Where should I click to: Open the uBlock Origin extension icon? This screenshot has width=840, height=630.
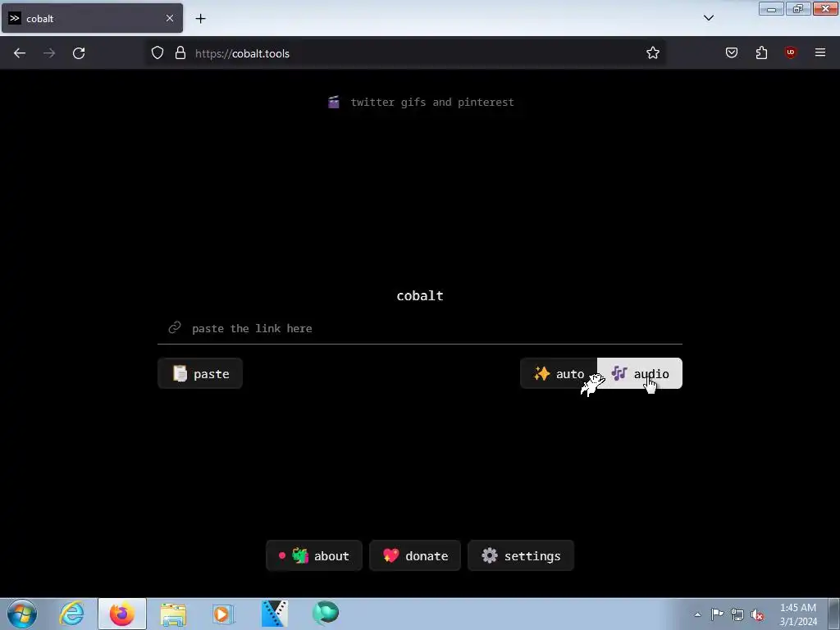click(x=791, y=53)
